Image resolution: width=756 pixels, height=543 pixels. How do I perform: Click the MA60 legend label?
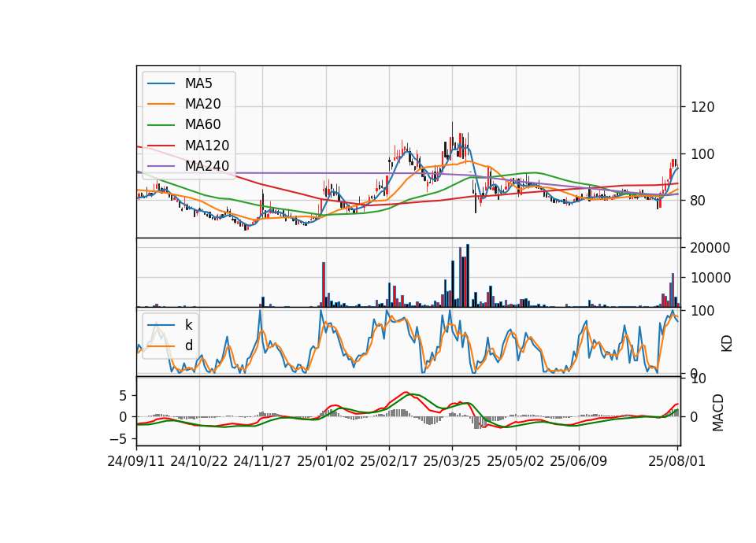tap(203, 125)
